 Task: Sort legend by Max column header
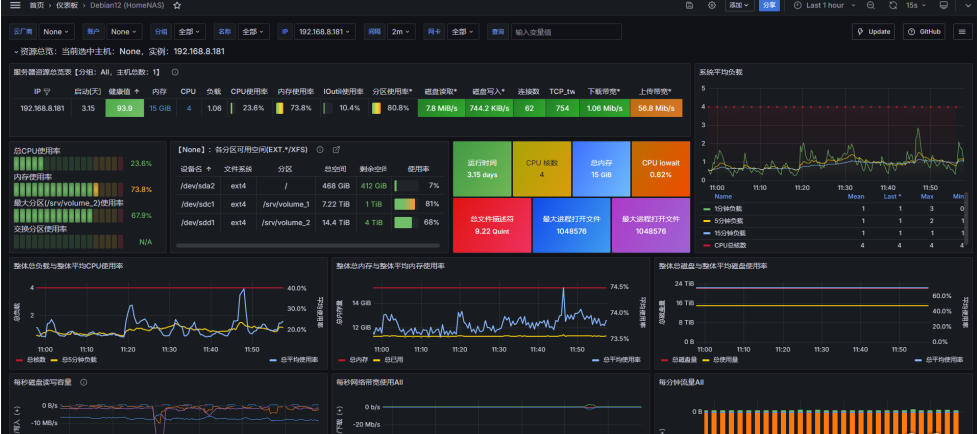click(927, 196)
